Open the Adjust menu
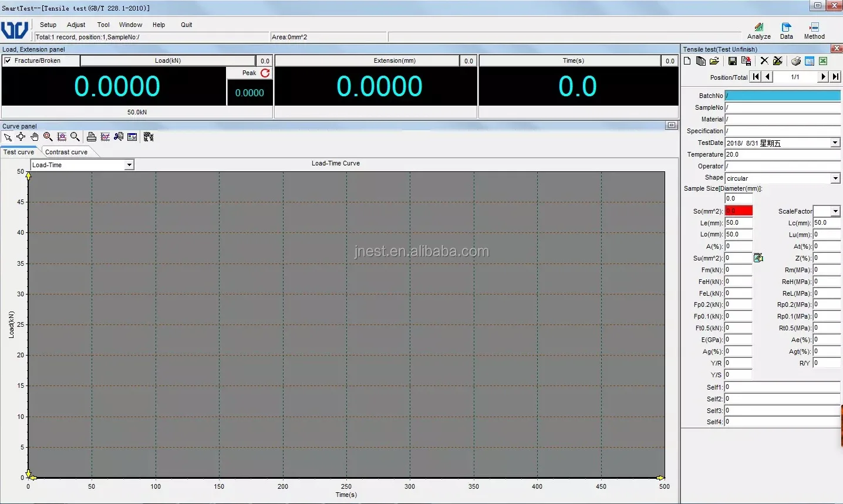The image size is (843, 504). [76, 25]
